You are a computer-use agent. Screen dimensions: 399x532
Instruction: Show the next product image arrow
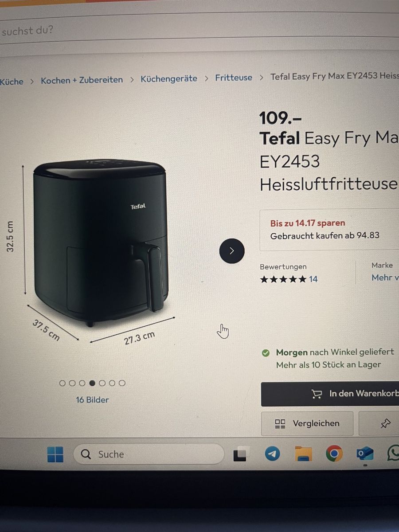tap(232, 251)
